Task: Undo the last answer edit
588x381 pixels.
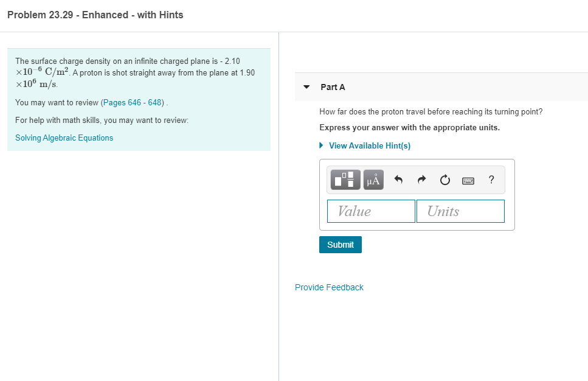Action: [398, 180]
